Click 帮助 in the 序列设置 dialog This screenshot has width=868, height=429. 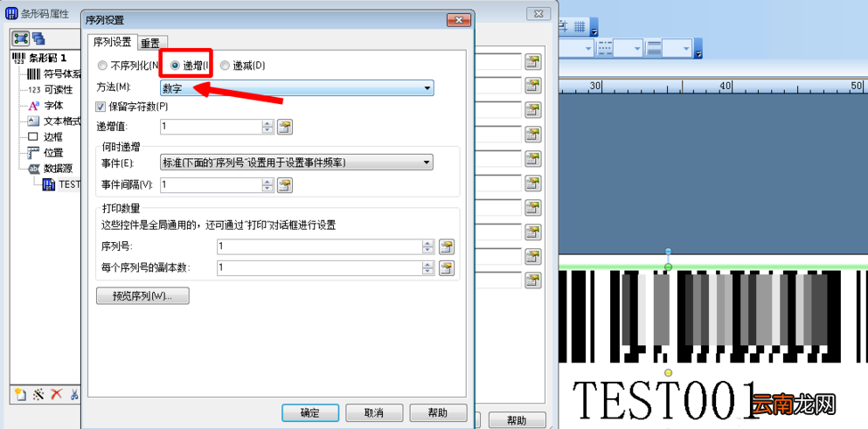click(438, 413)
